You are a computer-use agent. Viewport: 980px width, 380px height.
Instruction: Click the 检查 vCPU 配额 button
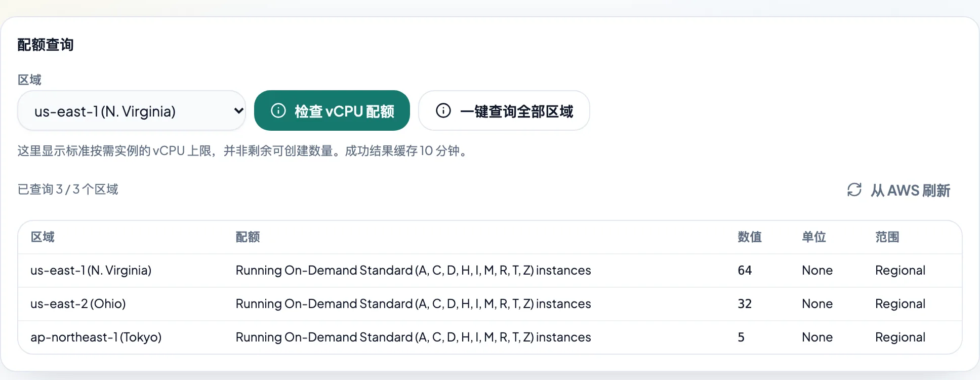332,111
